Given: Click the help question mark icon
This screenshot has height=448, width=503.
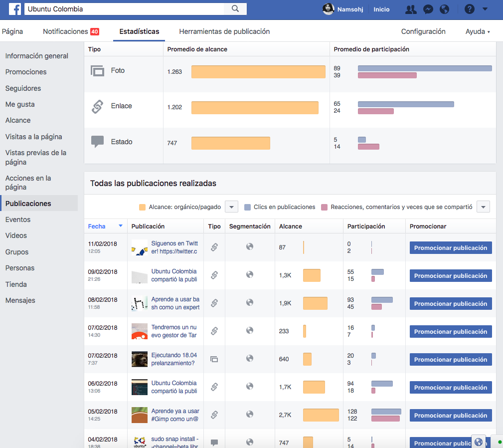Looking at the screenshot, I should (469, 9).
